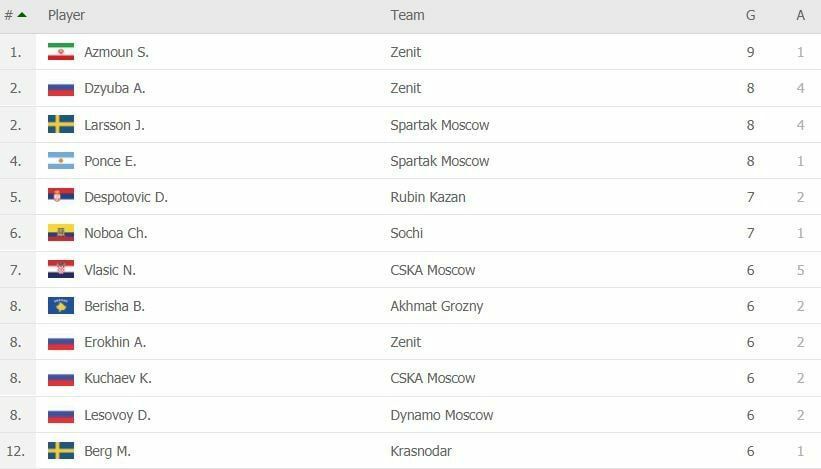Open Azmoun S. player page
The width and height of the screenshot is (821, 469).
click(116, 52)
